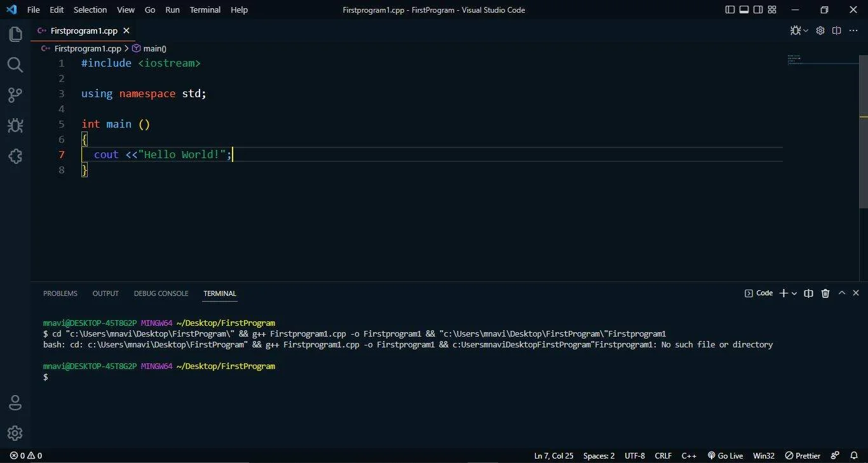Open Customize Layout grid icon

(772, 10)
